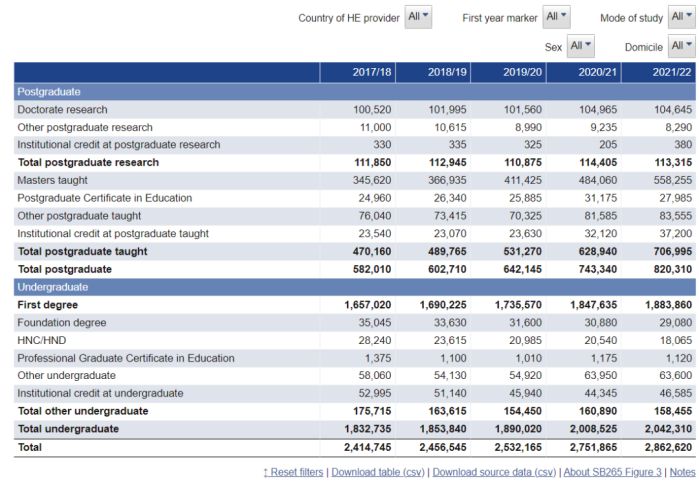Select the Total undergraduate row label
Image resolution: width=699 pixels, height=482 pixels.
[x=68, y=429]
